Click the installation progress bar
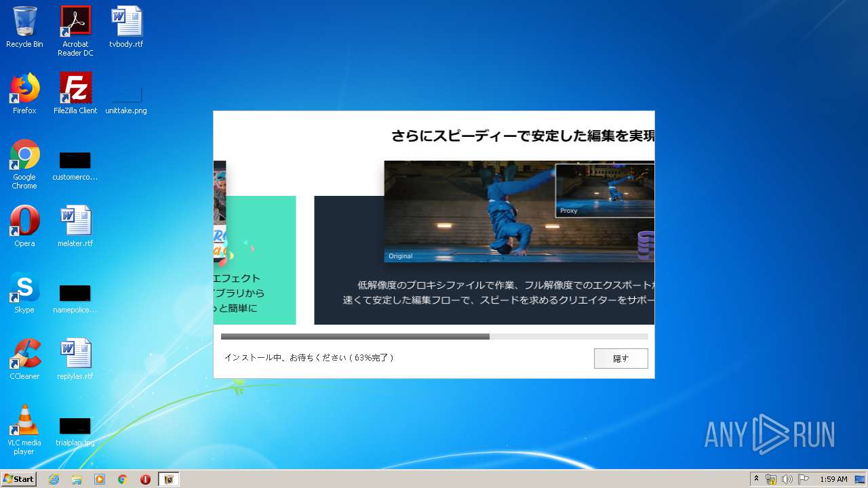Image resolution: width=868 pixels, height=488 pixels. pyautogui.click(x=434, y=336)
